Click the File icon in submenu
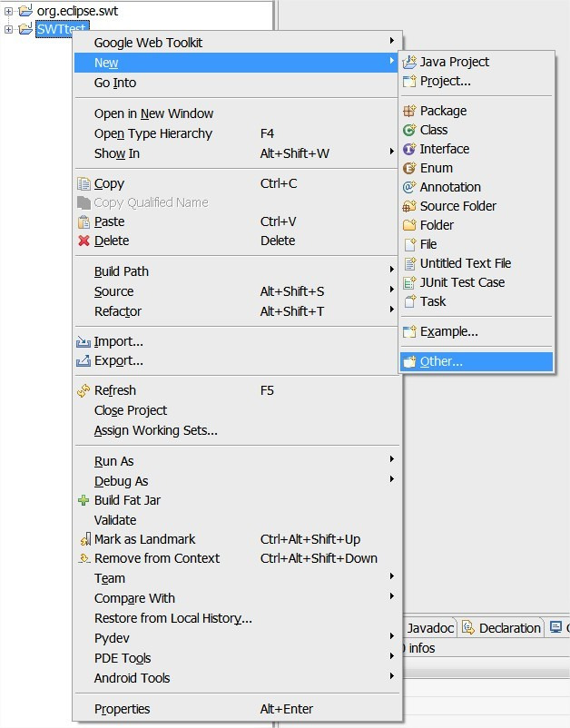Image resolution: width=570 pixels, height=728 pixels. tap(410, 244)
